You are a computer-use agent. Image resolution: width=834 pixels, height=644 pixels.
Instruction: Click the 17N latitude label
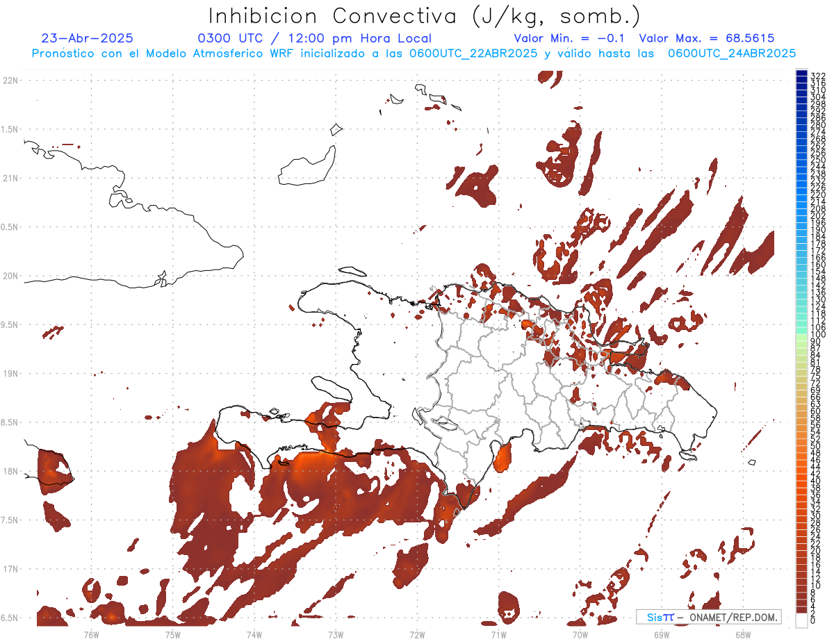click(x=10, y=569)
